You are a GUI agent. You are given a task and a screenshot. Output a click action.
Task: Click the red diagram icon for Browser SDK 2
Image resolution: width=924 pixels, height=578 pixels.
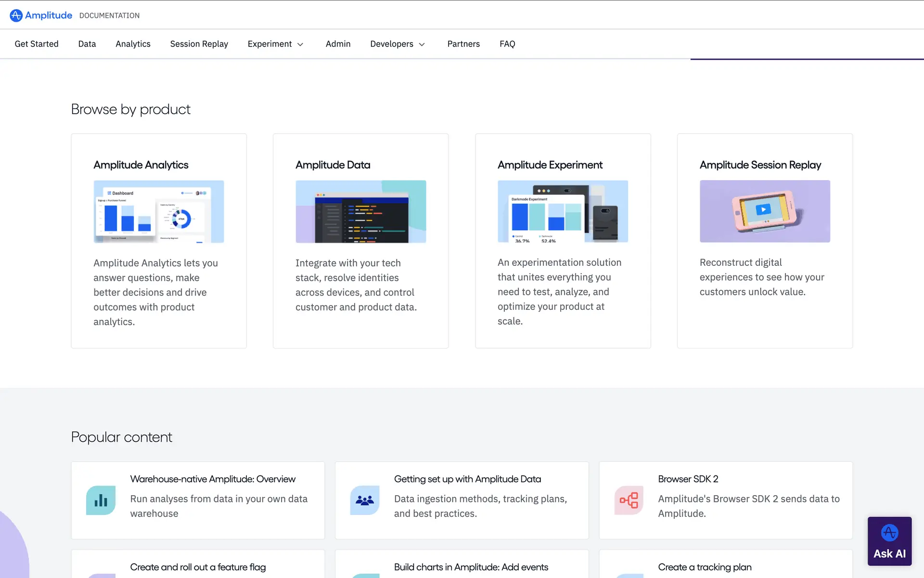(629, 500)
